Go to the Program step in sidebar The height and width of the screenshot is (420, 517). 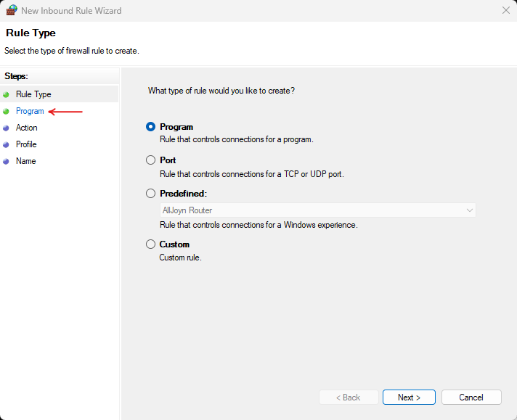pos(30,111)
